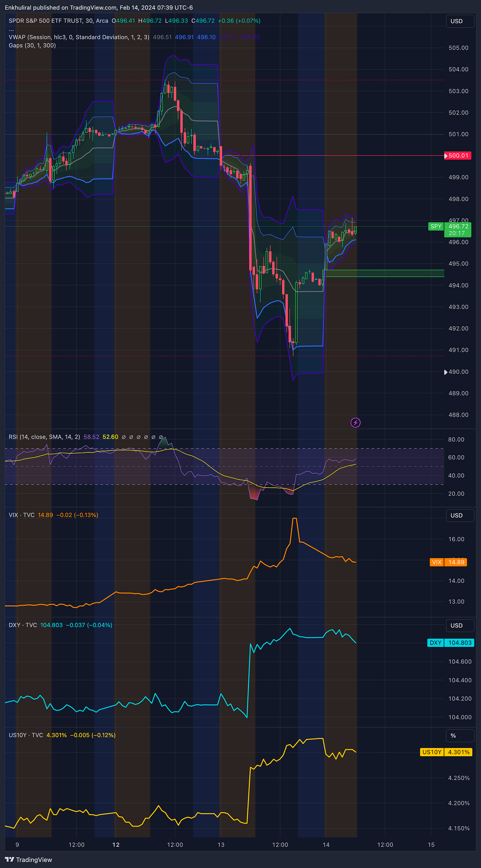
Task: Click the cyan DXY ticker tag
Action: pyautogui.click(x=435, y=642)
